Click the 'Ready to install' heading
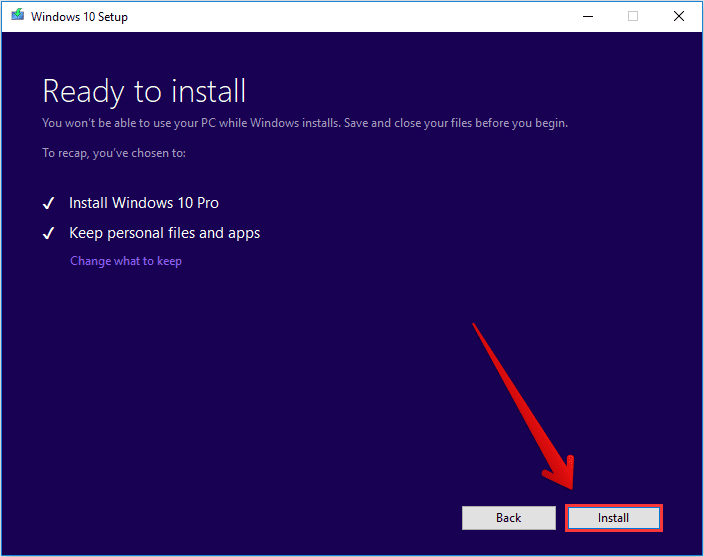 click(x=144, y=91)
